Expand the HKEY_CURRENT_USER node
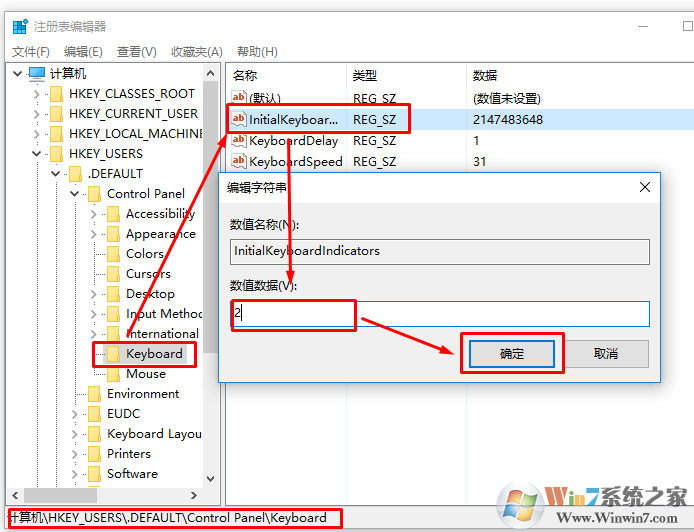The width and height of the screenshot is (694, 532). pos(36,114)
